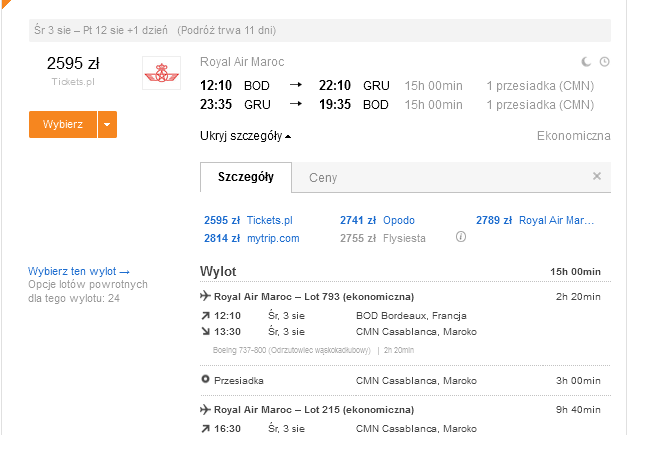Click the Przesiadka layover circle icon

coord(205,379)
